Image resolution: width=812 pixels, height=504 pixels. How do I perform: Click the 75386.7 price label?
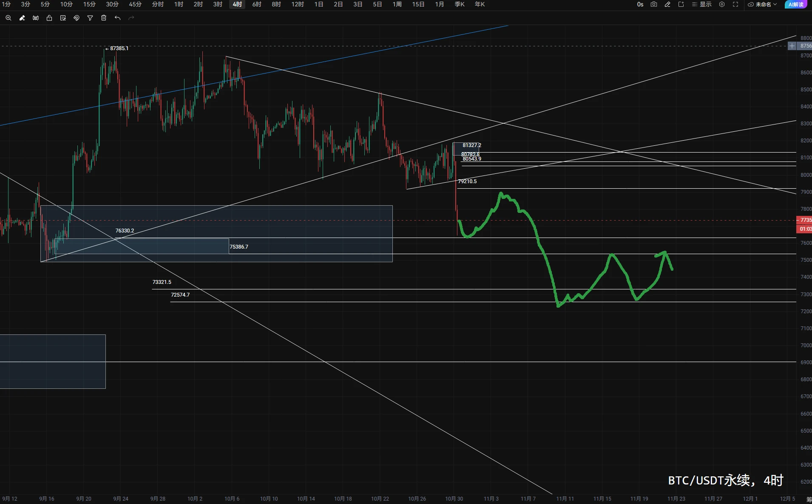click(x=239, y=247)
